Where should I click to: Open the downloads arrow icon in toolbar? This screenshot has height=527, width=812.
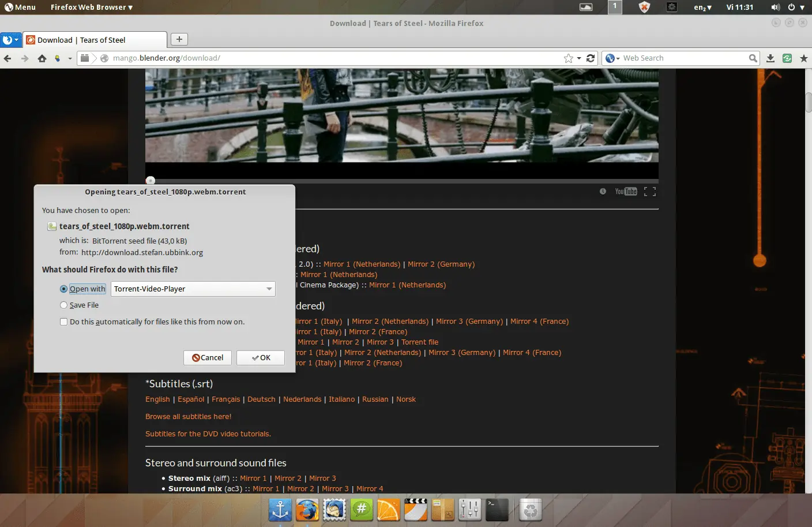click(x=770, y=58)
